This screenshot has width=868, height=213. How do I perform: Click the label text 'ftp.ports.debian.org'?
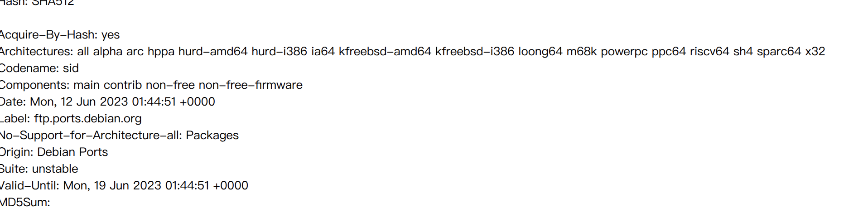(87, 119)
